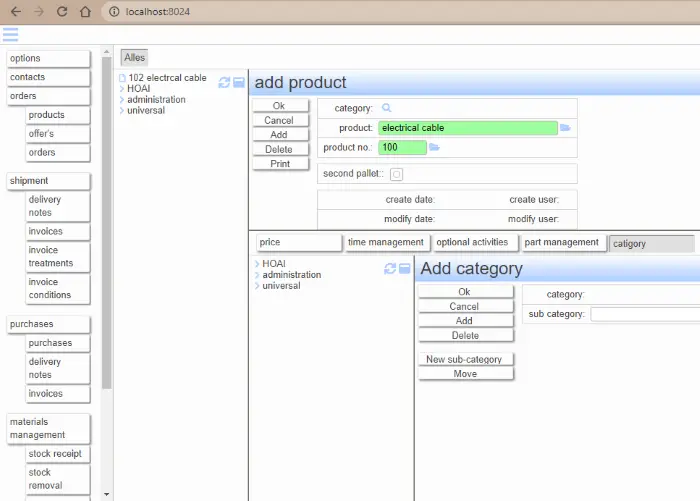Click Delete in the add product panel
Screen dimensions: 700x501
pos(280,149)
